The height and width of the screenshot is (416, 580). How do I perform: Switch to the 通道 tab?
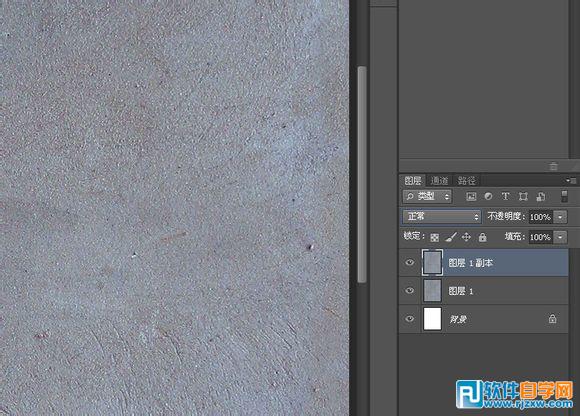[x=439, y=180]
